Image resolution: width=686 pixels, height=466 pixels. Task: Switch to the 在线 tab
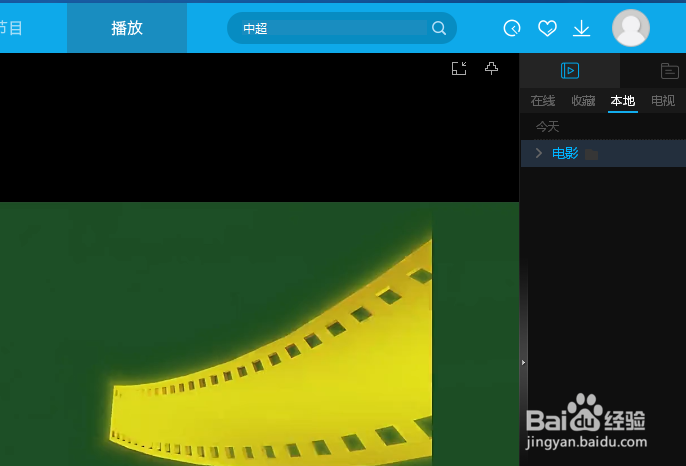542,101
